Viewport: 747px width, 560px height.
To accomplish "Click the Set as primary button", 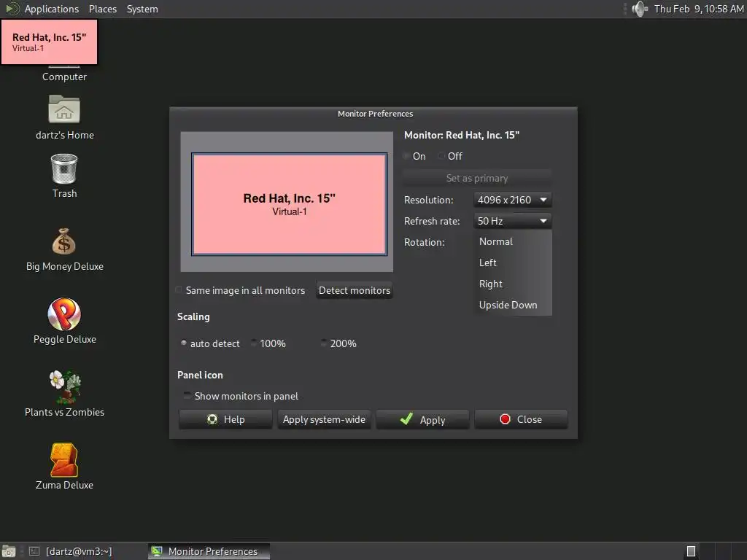I will coord(477,178).
